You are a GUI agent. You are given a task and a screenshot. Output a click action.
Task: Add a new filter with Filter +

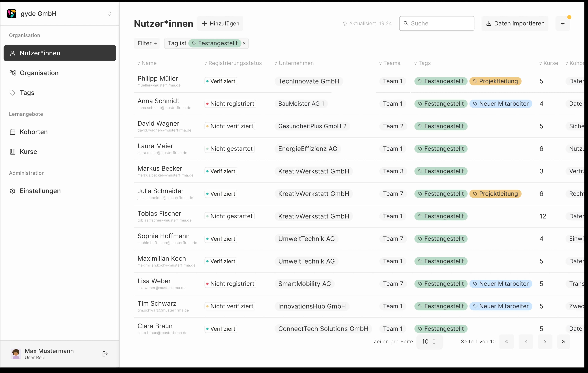147,43
